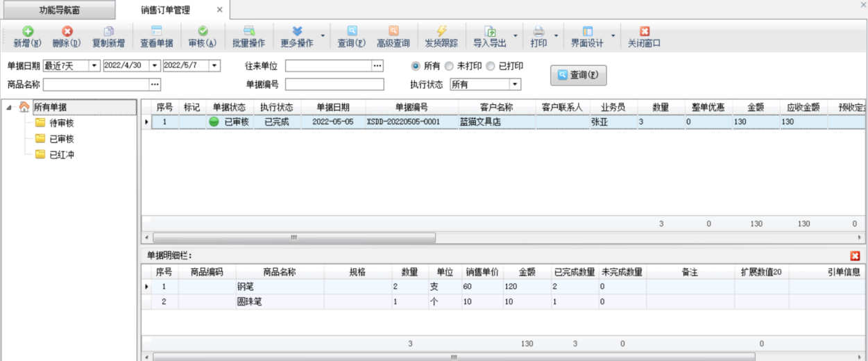Select the 待审核 folder in tree
Screen dimensions: 868x361
[61, 123]
